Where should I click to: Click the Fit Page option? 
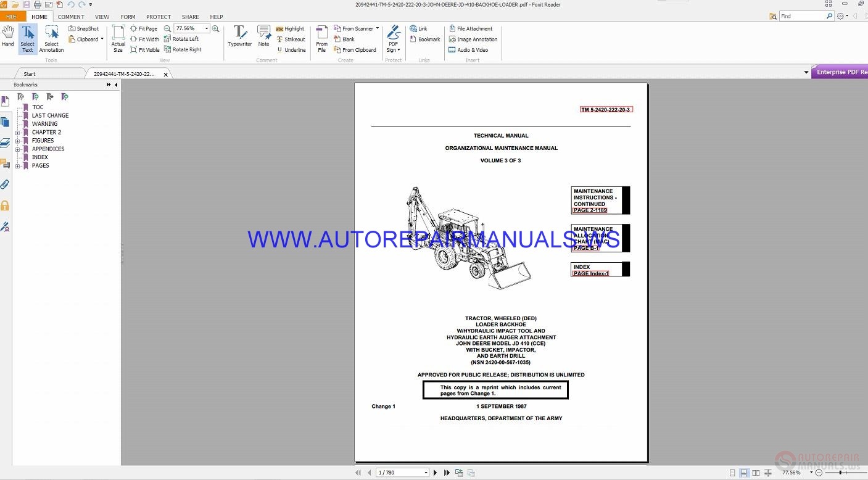(144, 28)
